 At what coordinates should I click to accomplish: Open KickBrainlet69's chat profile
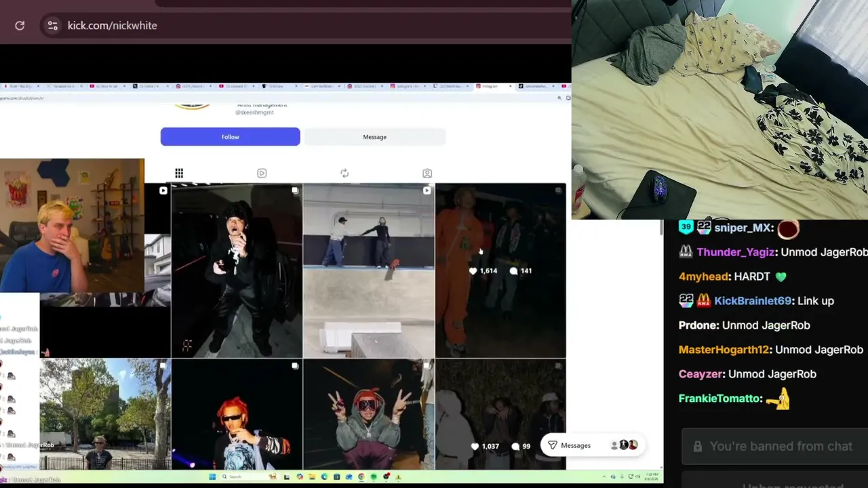[x=753, y=301]
